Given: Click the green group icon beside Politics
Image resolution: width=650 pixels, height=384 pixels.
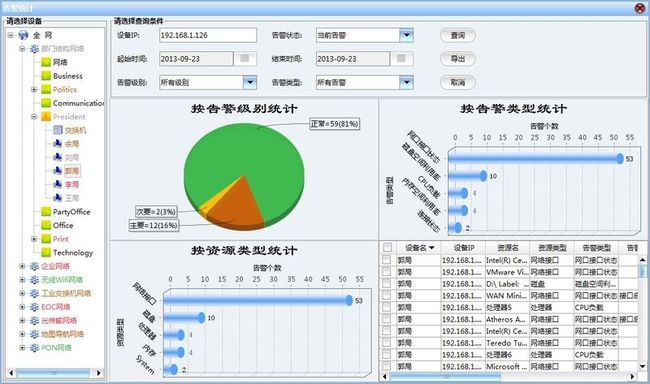Looking at the screenshot, I should pyautogui.click(x=46, y=90).
